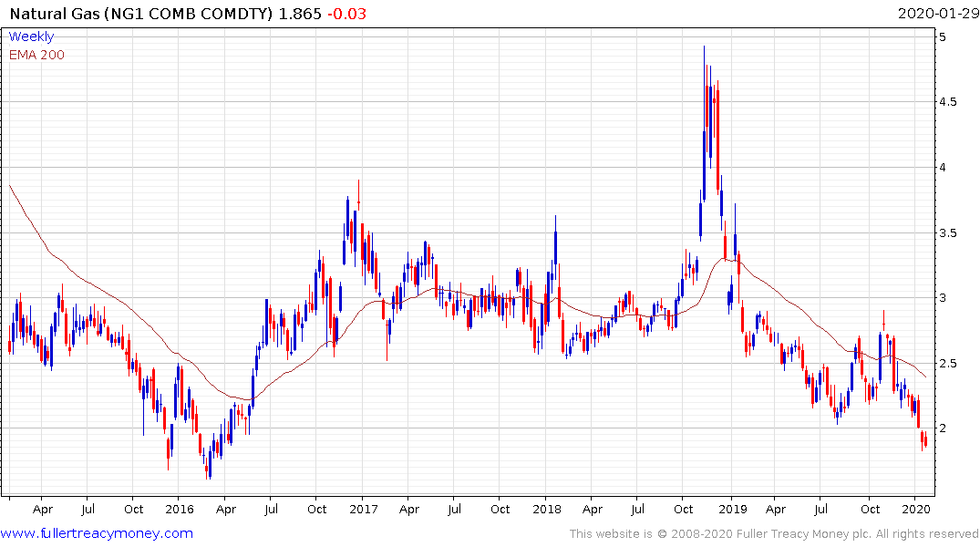Click the 2.5 price axis label
The image size is (980, 547).
(947, 364)
